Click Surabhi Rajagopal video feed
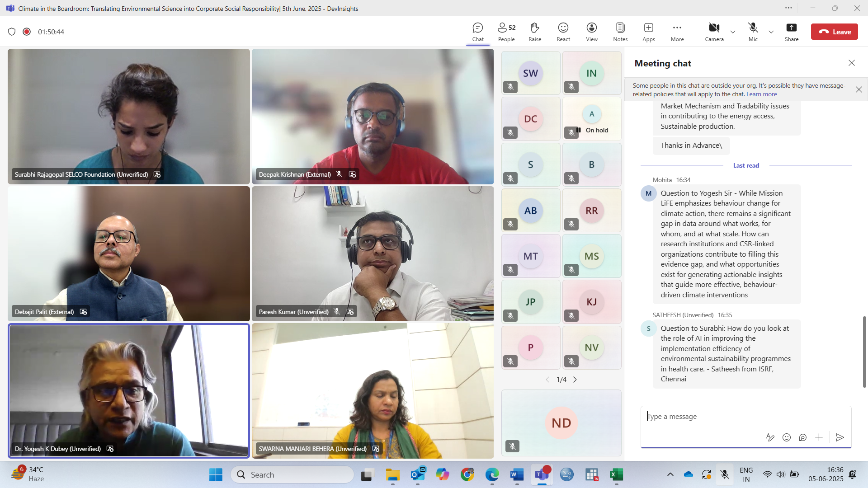The height and width of the screenshot is (488, 868). [129, 117]
